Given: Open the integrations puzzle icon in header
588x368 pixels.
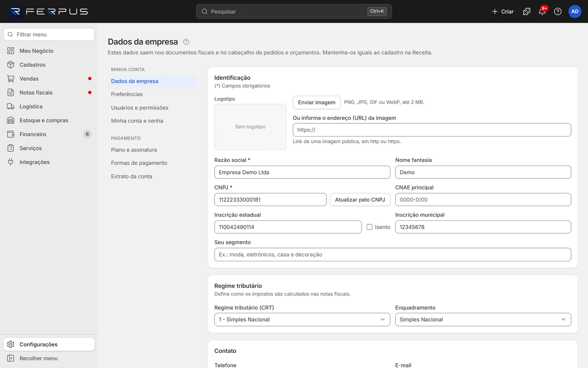Looking at the screenshot, I should 527,11.
